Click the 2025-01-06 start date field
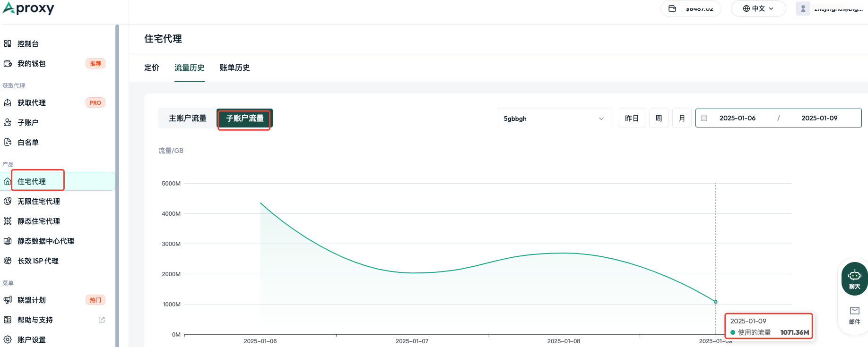This screenshot has height=347, width=868. pos(738,118)
